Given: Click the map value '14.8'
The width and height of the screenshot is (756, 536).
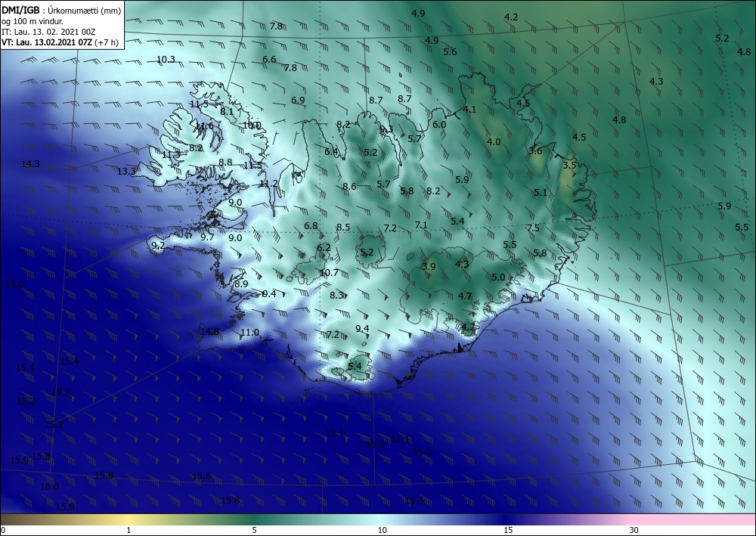Looking at the screenshot, I should click(209, 332).
